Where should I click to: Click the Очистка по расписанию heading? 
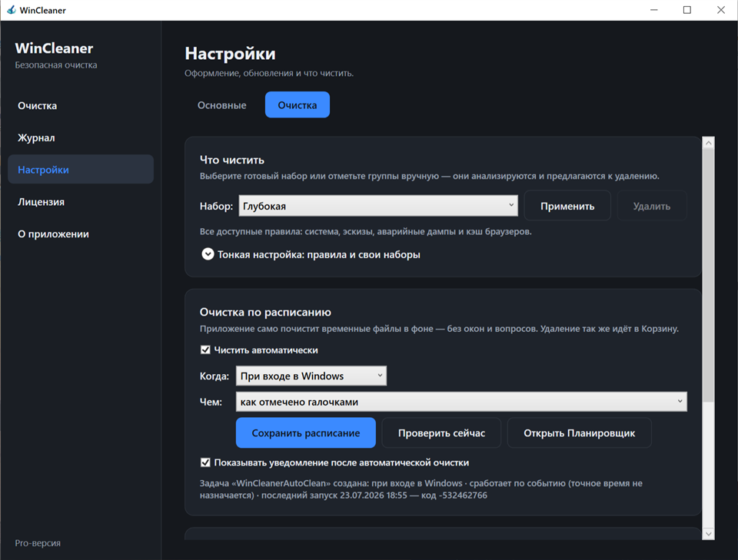[265, 312]
